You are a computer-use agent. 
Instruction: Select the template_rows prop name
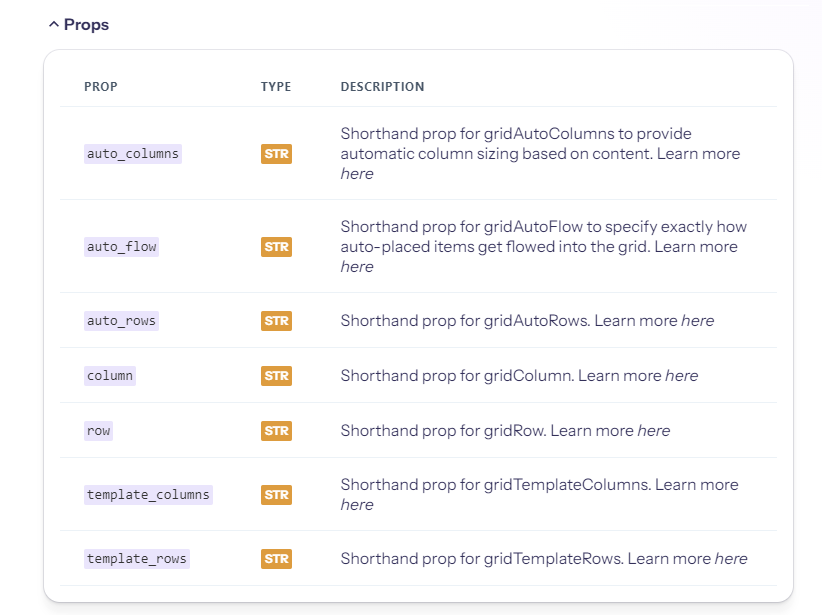(x=137, y=559)
